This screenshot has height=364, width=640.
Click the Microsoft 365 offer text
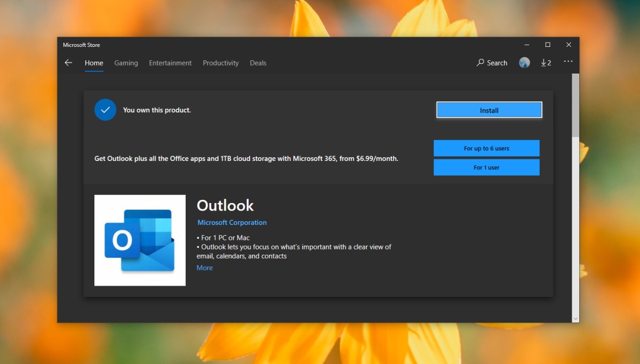tap(246, 159)
